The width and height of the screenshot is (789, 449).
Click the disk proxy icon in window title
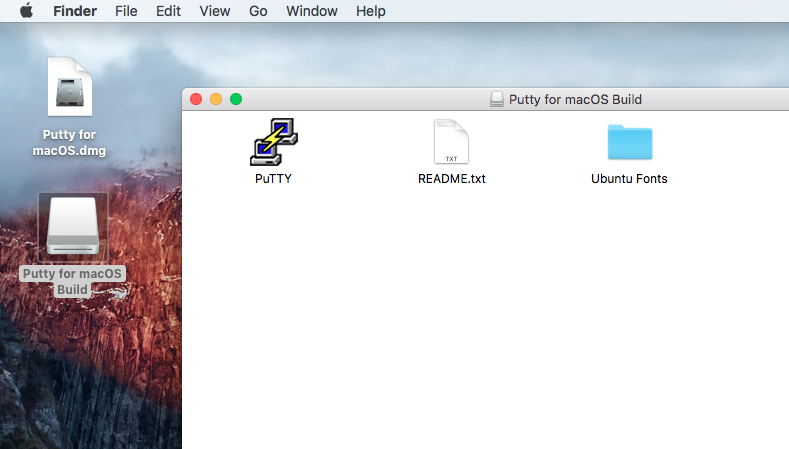(x=496, y=99)
